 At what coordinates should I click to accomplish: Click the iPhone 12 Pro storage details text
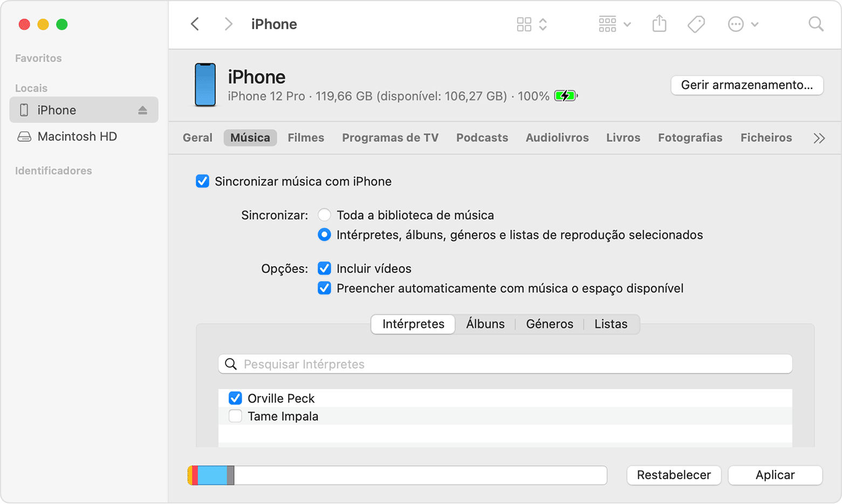[389, 96]
